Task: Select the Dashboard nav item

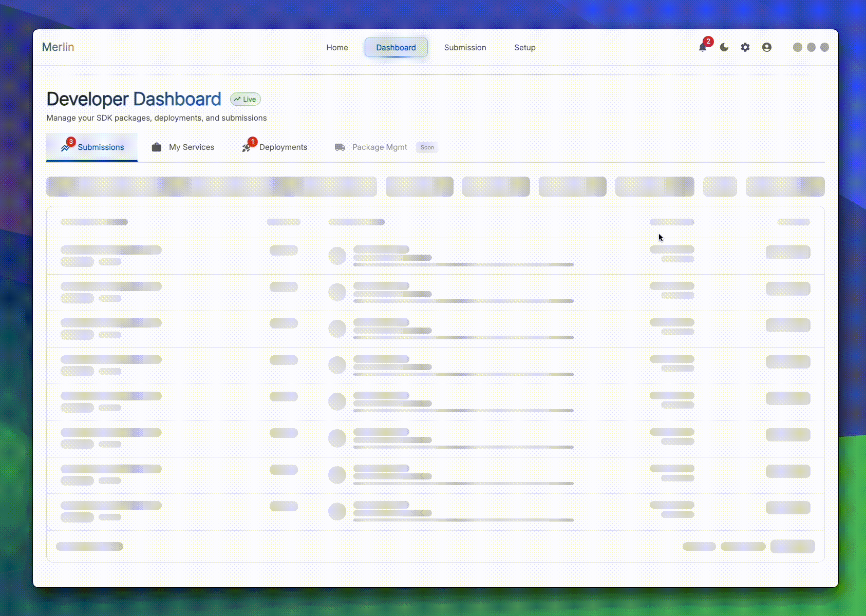Action: (396, 47)
